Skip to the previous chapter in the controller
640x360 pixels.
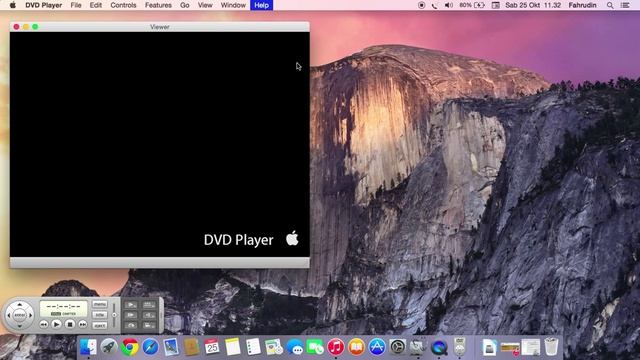point(44,324)
